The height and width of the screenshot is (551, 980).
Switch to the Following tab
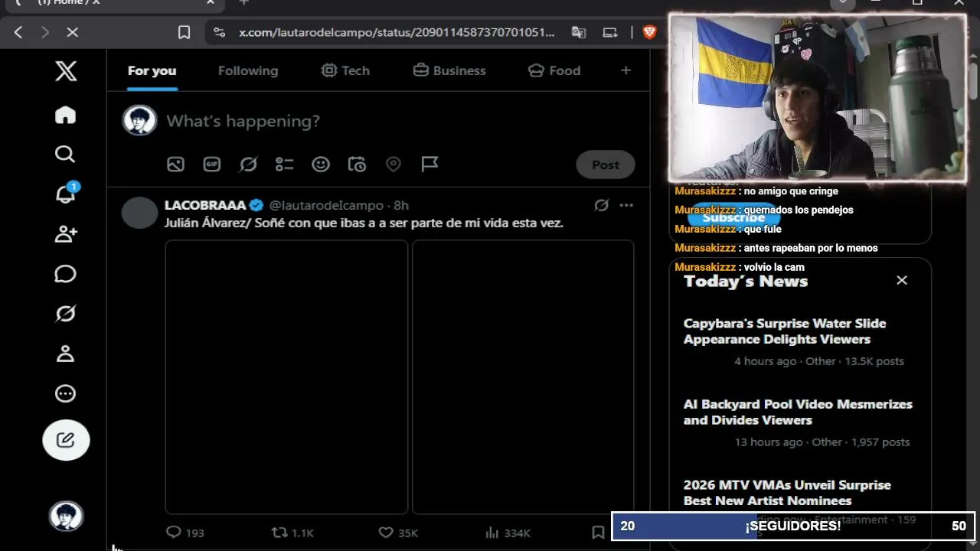point(248,70)
